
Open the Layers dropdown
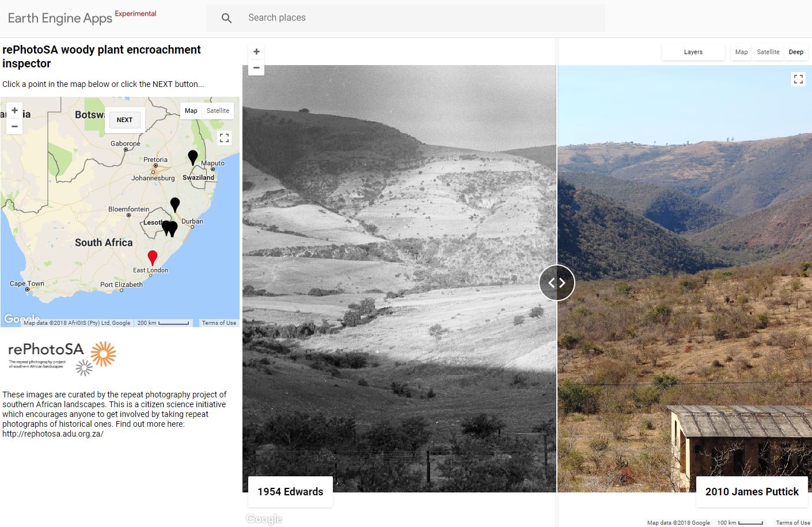click(x=693, y=52)
